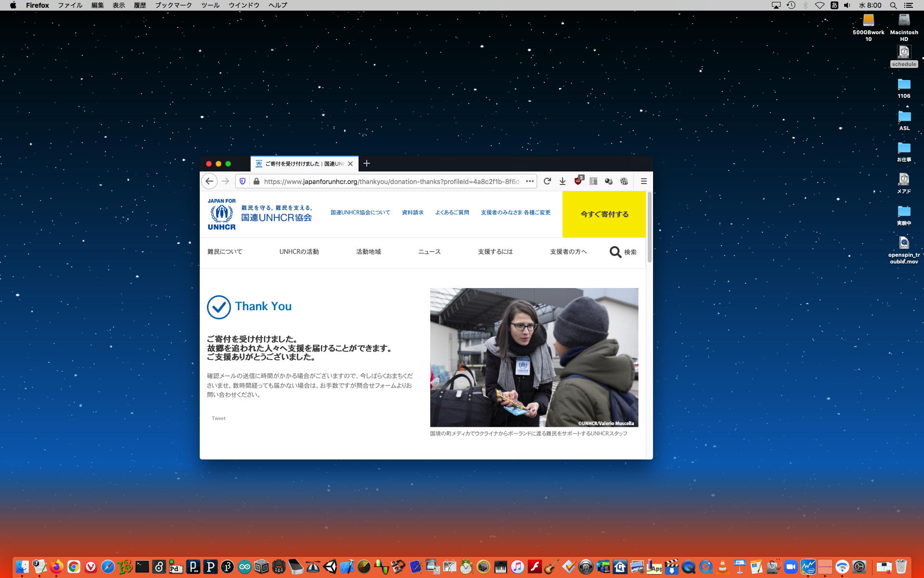Viewport: 924px width, 578px height.
Task: Click the Firefox back arrow button
Action: point(209,181)
